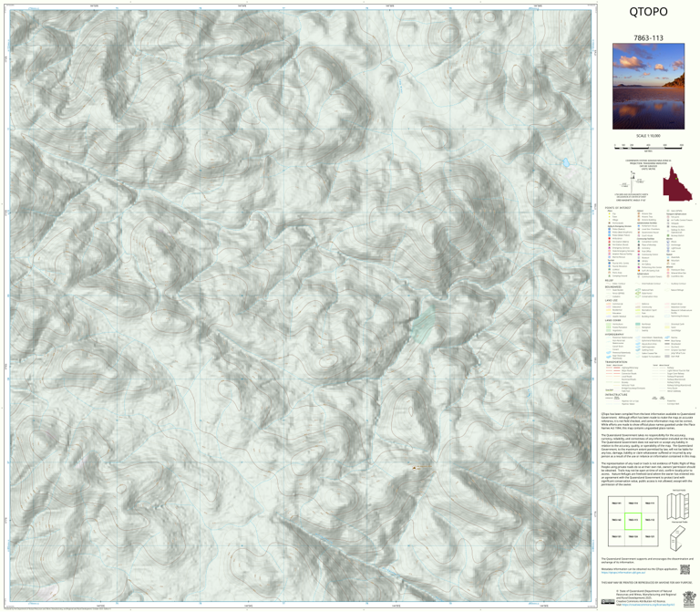Click the QR code for QTopo
This screenshot has width=700, height=612.
coord(685,569)
